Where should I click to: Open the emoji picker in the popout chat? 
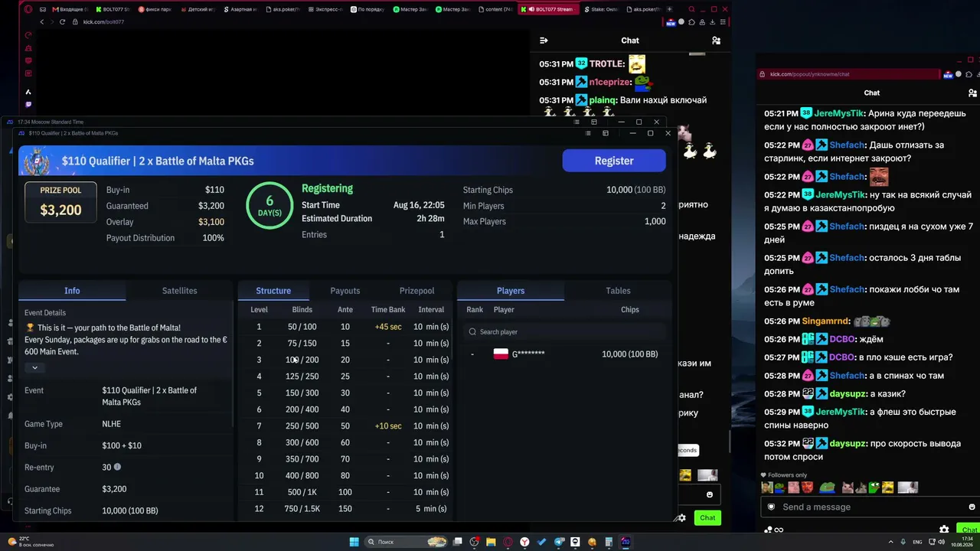[972, 507]
